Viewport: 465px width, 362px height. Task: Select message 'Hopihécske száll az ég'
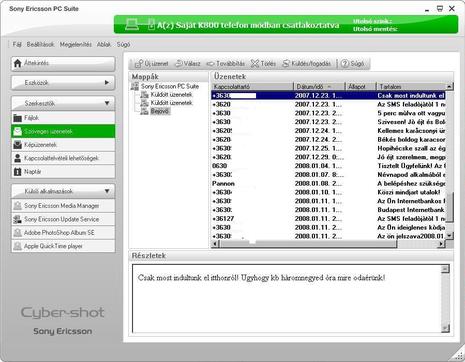pyautogui.click(x=328, y=148)
